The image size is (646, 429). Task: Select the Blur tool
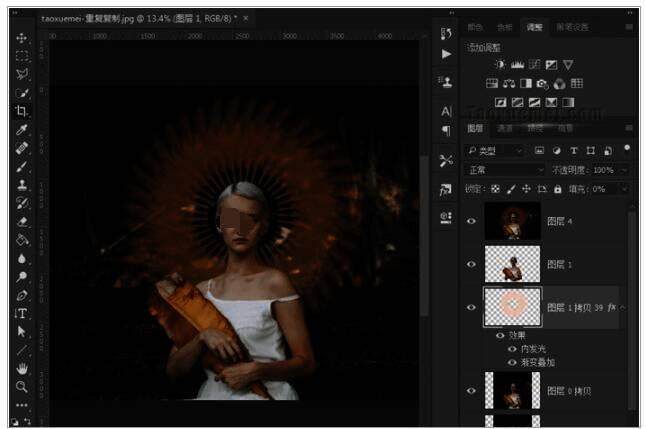pos(21,258)
